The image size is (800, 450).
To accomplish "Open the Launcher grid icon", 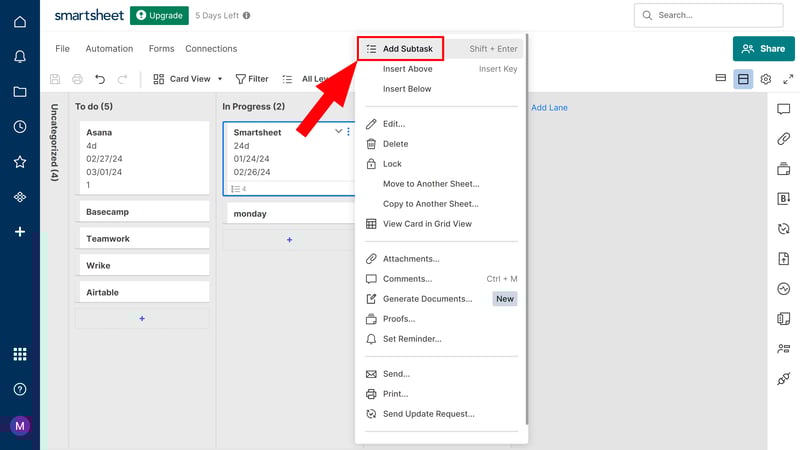I will pos(20,354).
